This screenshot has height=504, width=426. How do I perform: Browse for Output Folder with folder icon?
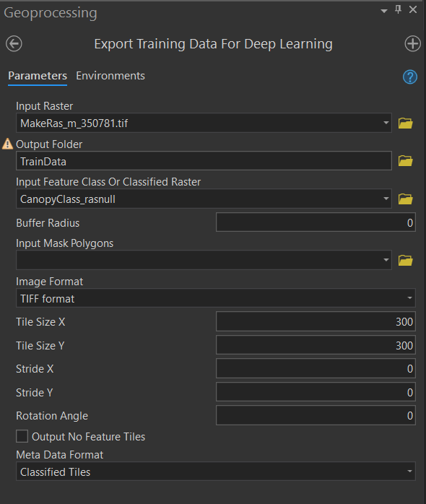click(x=406, y=161)
